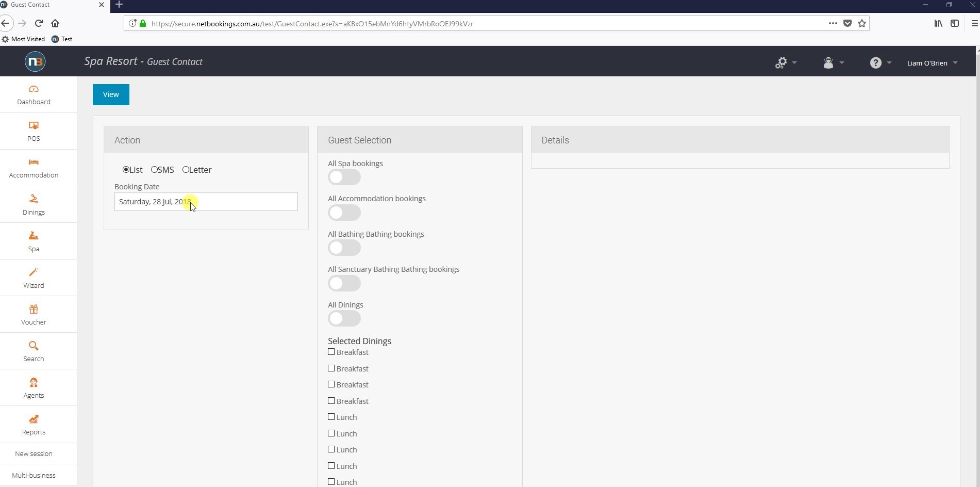Viewport: 980px width, 487px height.
Task: Expand the help dropdown arrow
Action: (889, 63)
